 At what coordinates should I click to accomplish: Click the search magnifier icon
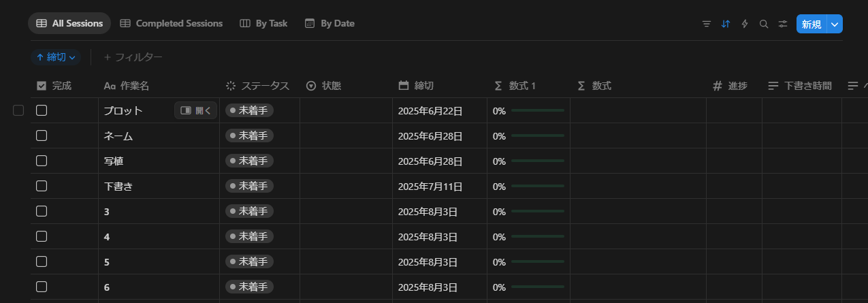[764, 24]
